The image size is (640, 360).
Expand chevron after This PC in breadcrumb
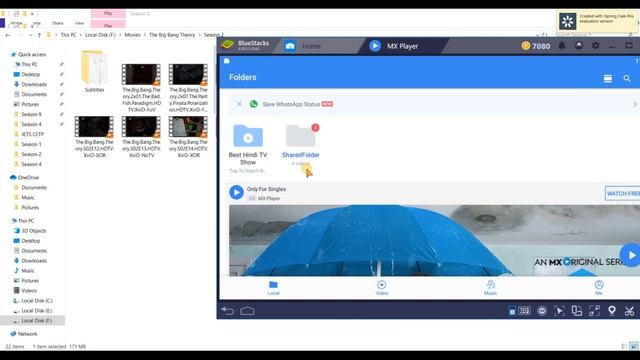pyautogui.click(x=81, y=35)
